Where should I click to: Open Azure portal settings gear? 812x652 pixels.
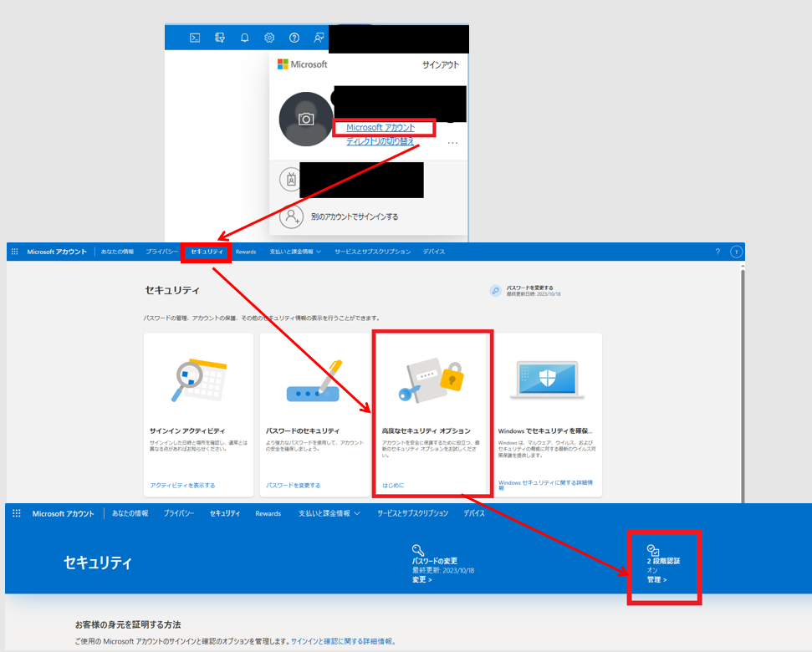click(269, 38)
